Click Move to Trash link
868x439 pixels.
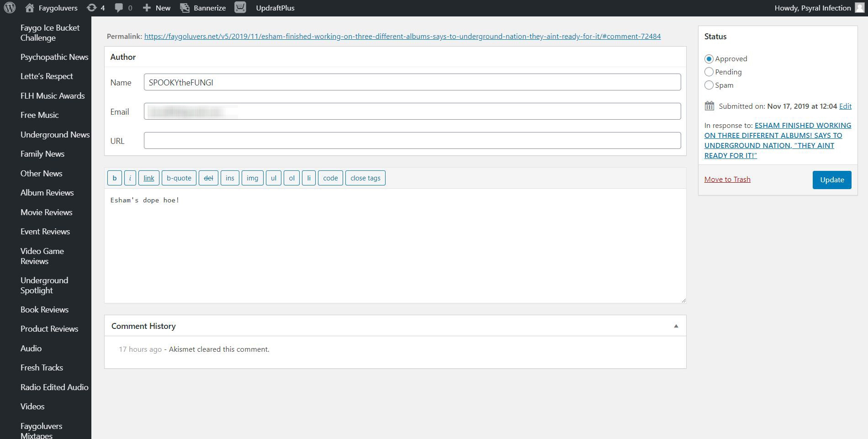[727, 180]
